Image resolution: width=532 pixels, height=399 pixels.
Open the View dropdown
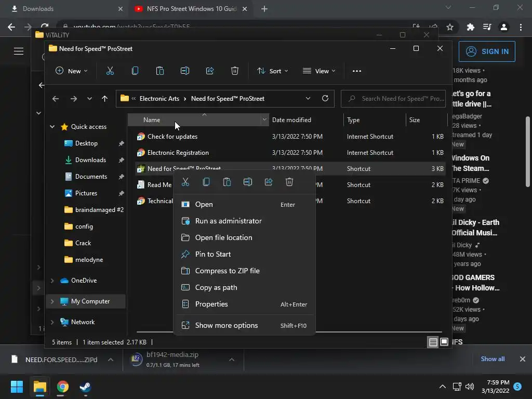pyautogui.click(x=319, y=71)
